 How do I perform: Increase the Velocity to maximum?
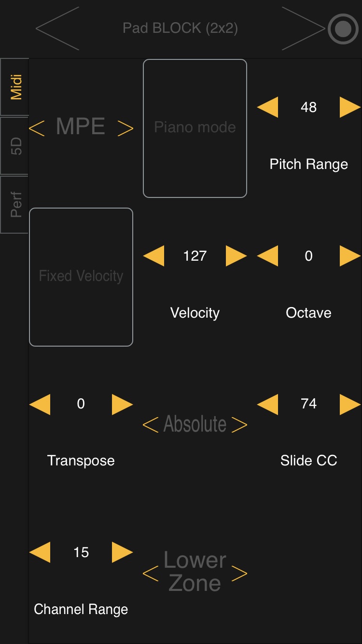coord(236,256)
